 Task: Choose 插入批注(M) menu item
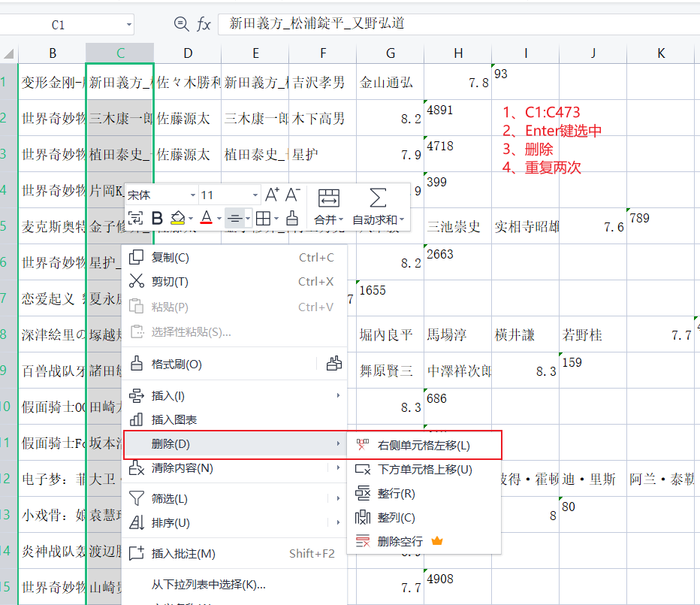(x=234, y=553)
